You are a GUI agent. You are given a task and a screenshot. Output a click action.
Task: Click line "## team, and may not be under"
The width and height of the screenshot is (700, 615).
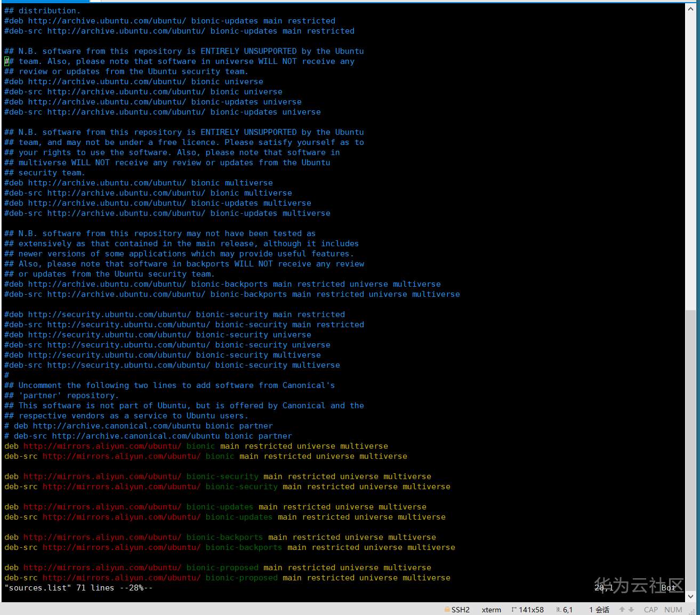pos(184,142)
